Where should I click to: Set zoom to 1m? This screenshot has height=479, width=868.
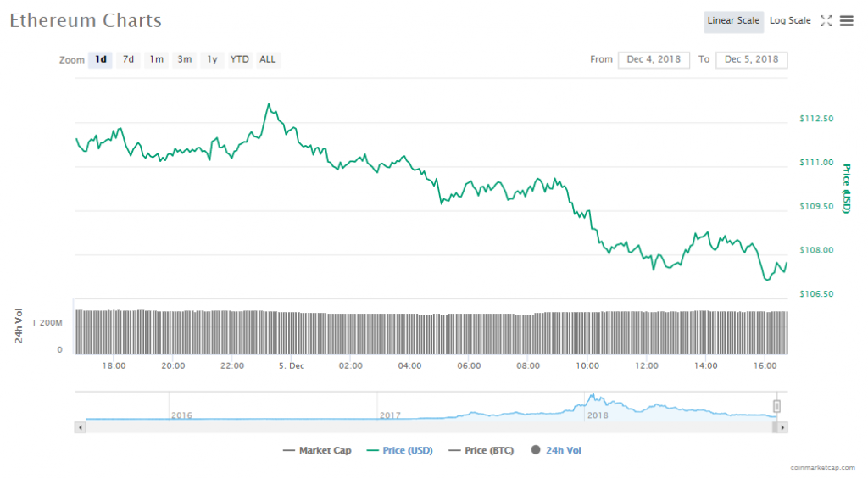(x=157, y=59)
